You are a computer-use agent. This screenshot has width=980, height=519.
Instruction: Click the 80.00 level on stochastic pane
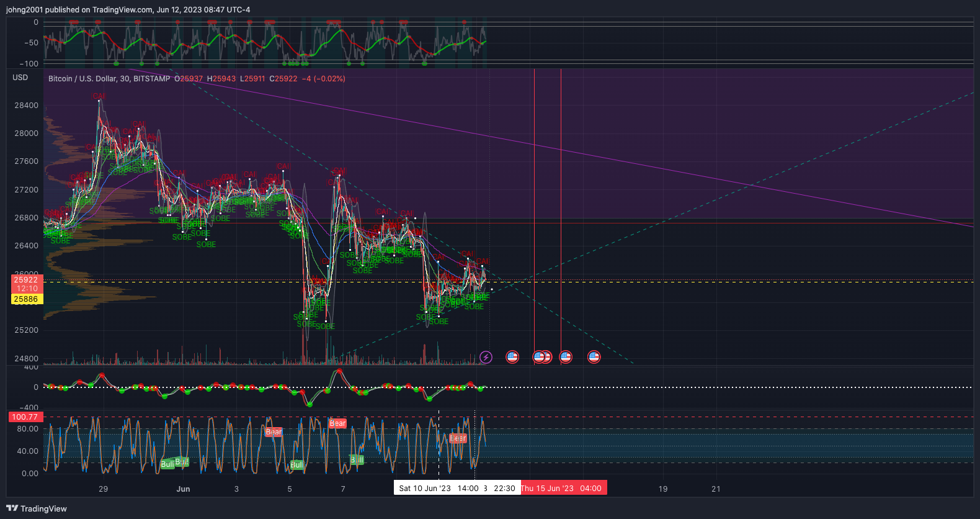coord(28,429)
